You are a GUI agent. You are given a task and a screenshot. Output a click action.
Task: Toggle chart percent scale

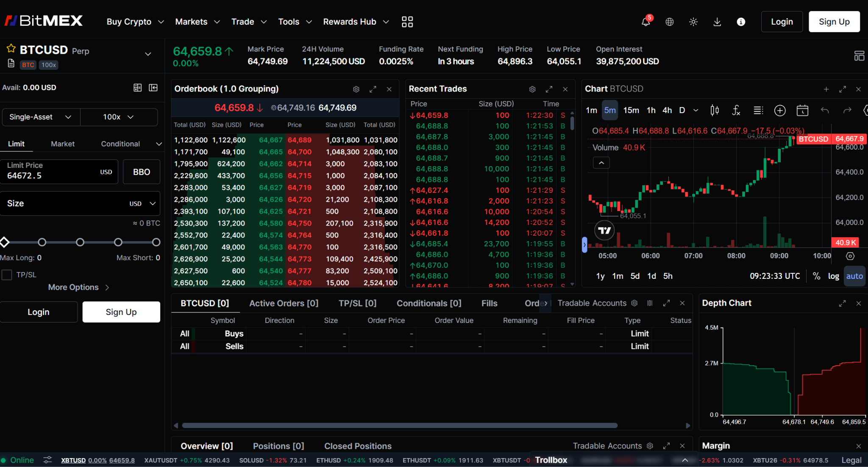pyautogui.click(x=816, y=276)
